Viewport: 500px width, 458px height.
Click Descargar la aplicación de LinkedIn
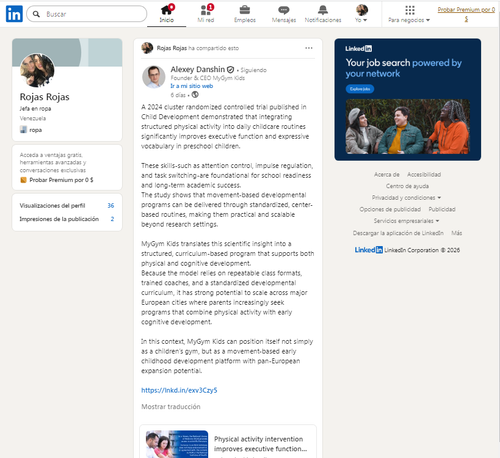(x=398, y=233)
